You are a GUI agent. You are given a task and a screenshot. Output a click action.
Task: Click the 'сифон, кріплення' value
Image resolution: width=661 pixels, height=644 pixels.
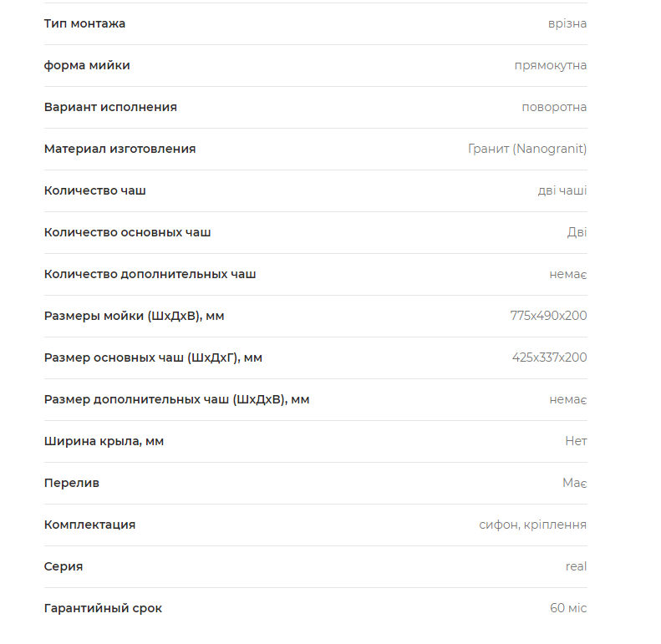(x=533, y=525)
